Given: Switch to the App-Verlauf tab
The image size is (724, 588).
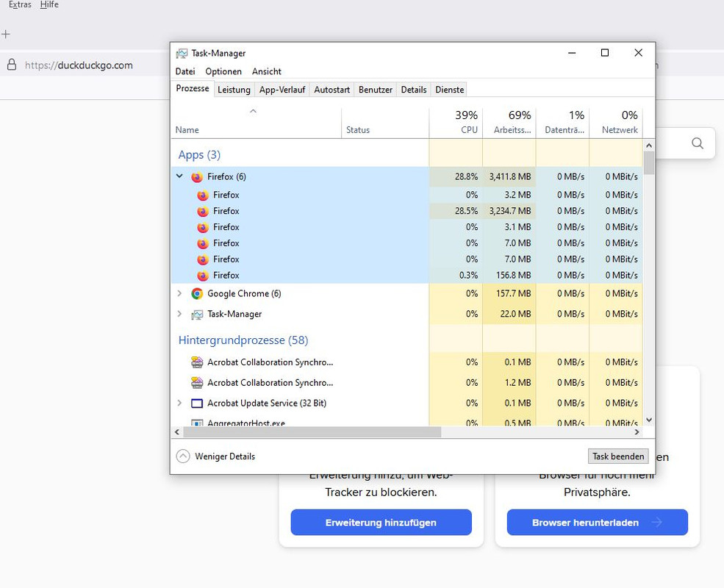Looking at the screenshot, I should tap(282, 90).
